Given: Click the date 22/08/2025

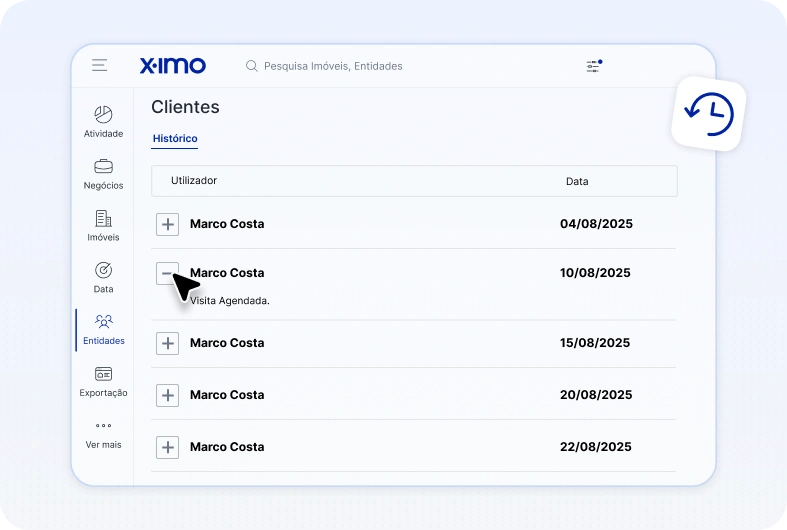Looking at the screenshot, I should pos(596,447).
